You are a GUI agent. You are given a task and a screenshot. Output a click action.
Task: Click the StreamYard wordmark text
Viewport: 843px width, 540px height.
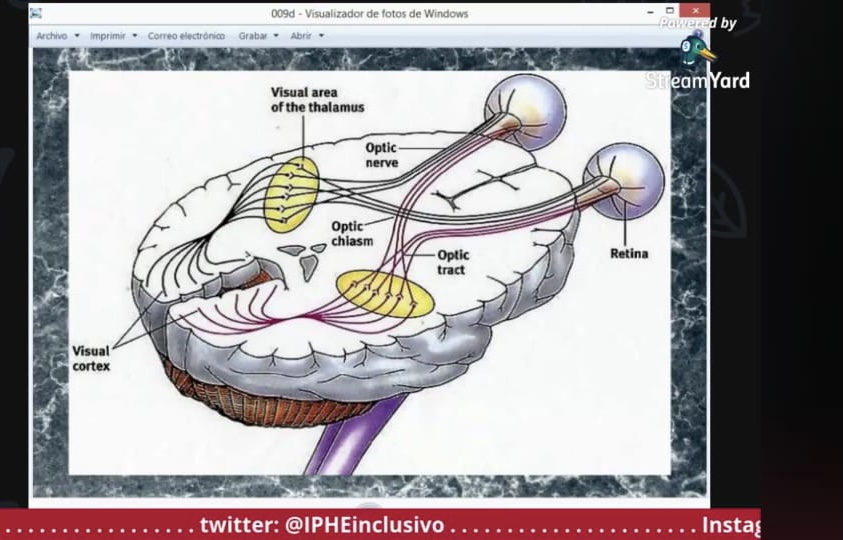coord(697,81)
